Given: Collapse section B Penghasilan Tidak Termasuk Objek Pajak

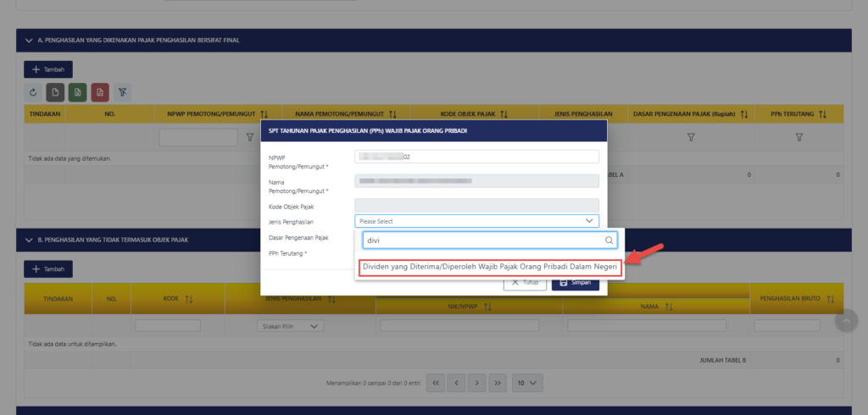Looking at the screenshot, I should click(21, 240).
